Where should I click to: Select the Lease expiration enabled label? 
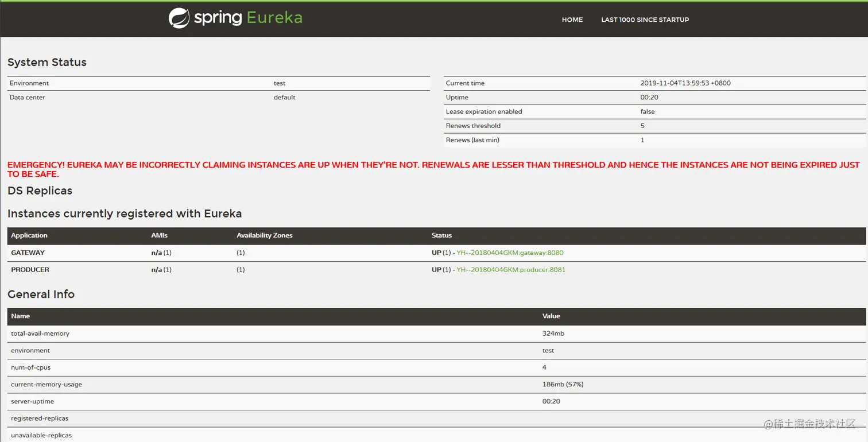tap(484, 111)
